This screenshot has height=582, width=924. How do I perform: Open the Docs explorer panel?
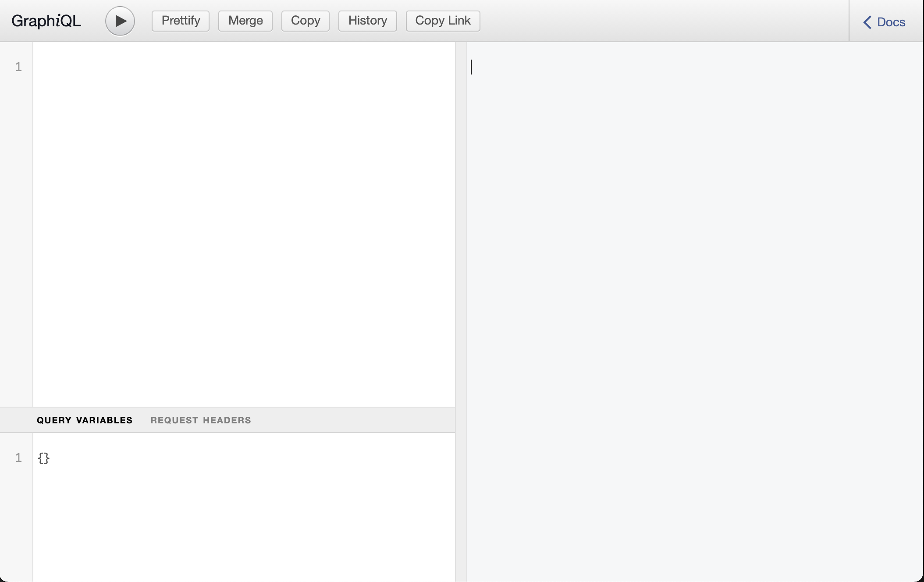(x=891, y=22)
